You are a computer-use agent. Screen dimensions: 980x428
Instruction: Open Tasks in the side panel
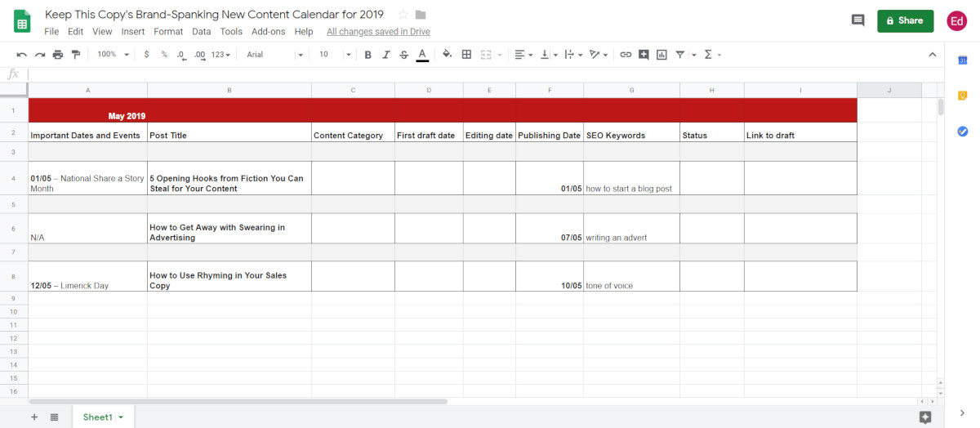(962, 132)
